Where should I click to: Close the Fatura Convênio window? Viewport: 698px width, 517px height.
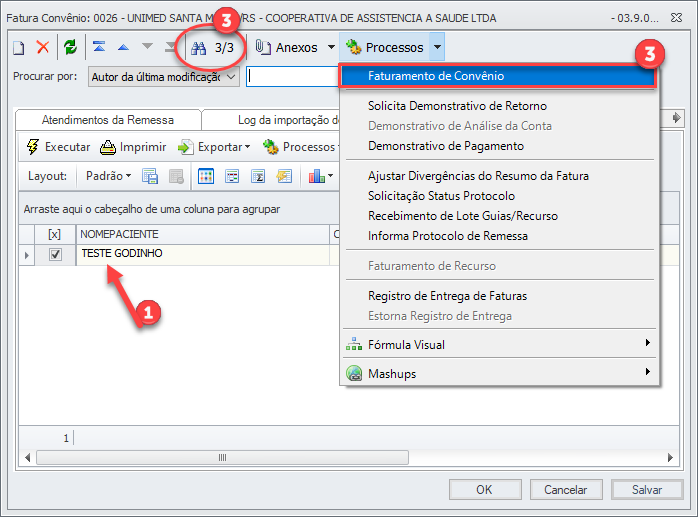[x=676, y=18]
